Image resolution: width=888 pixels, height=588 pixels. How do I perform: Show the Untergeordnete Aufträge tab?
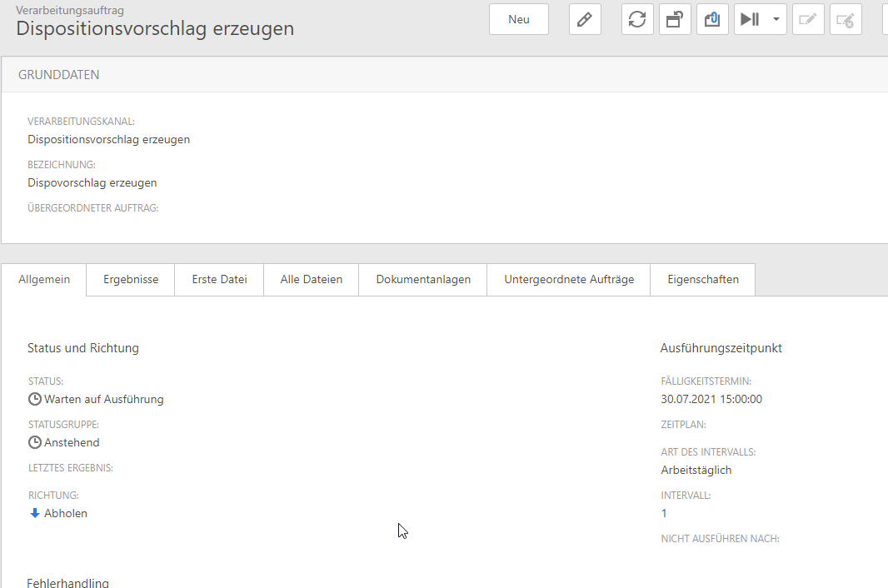569,280
